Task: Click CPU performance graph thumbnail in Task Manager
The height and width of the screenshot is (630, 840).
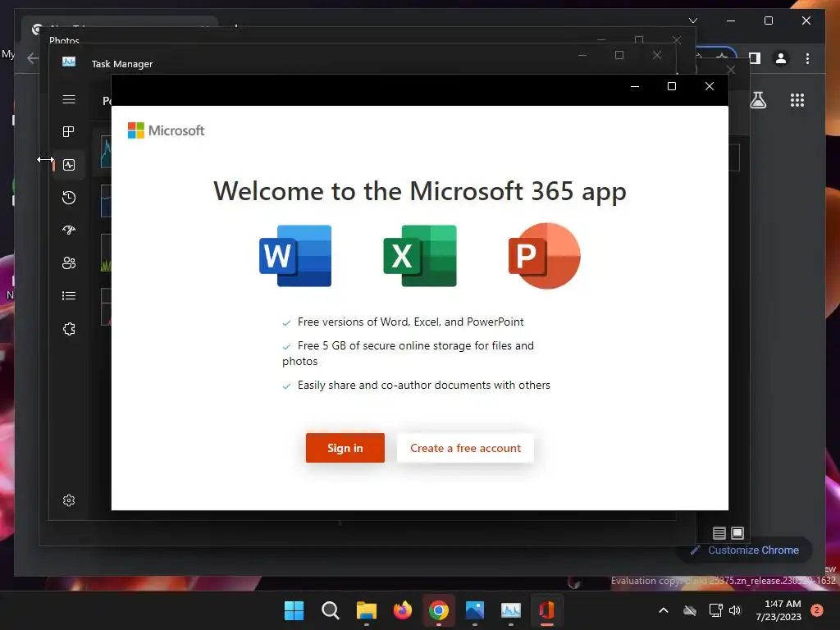Action: [x=106, y=152]
